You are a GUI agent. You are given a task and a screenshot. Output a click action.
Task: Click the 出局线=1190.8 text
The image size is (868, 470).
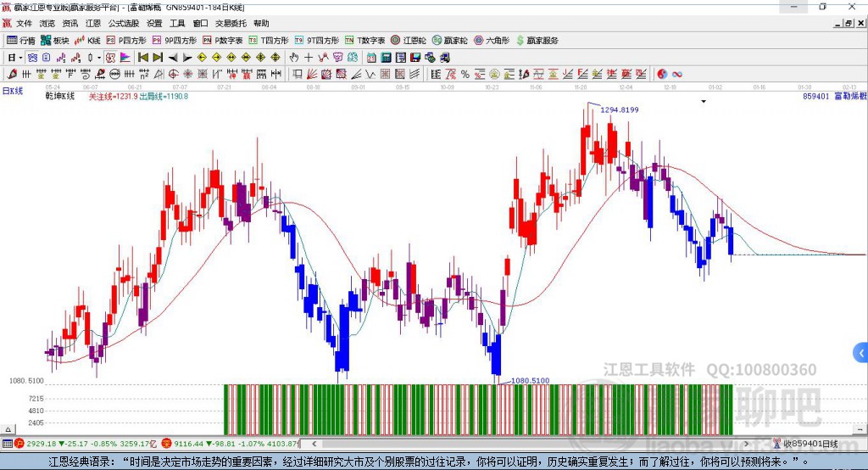point(164,97)
